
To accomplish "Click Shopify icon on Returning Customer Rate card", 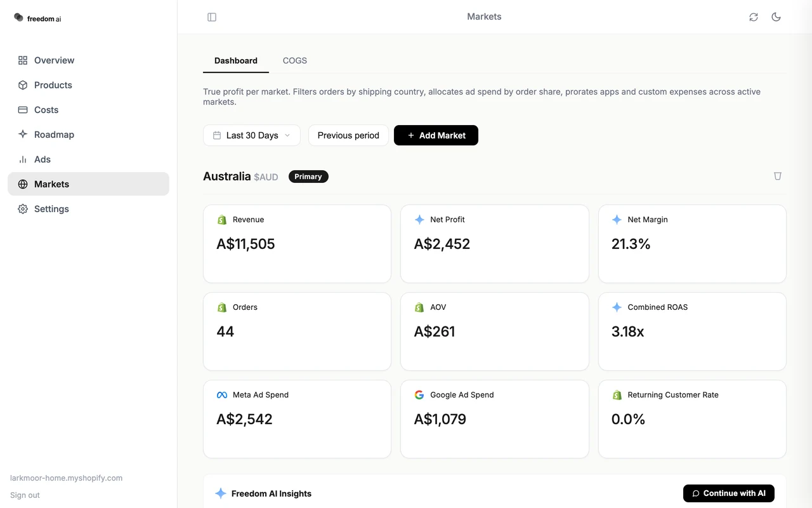I will (617, 395).
